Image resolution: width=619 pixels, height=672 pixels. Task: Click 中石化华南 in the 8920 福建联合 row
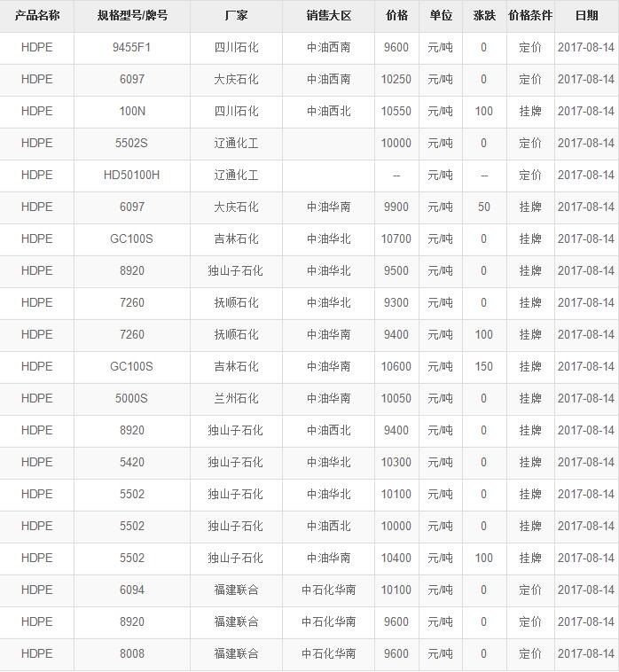click(329, 621)
